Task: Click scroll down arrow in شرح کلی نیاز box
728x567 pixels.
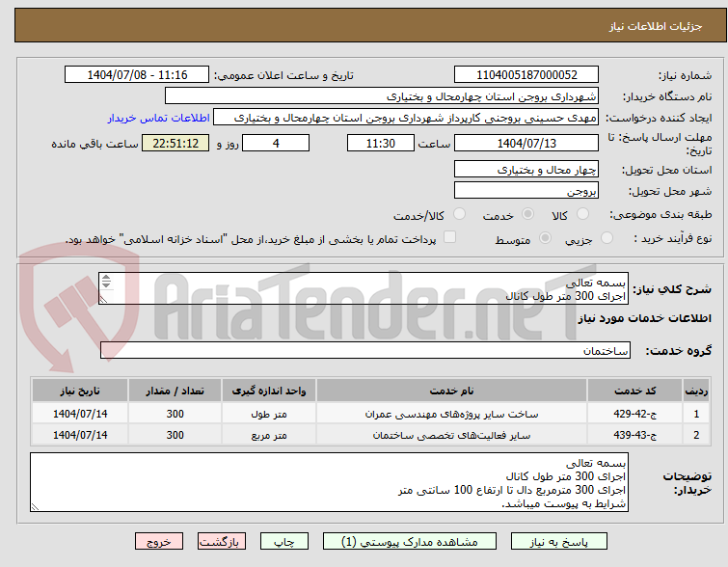Action: (106, 284)
